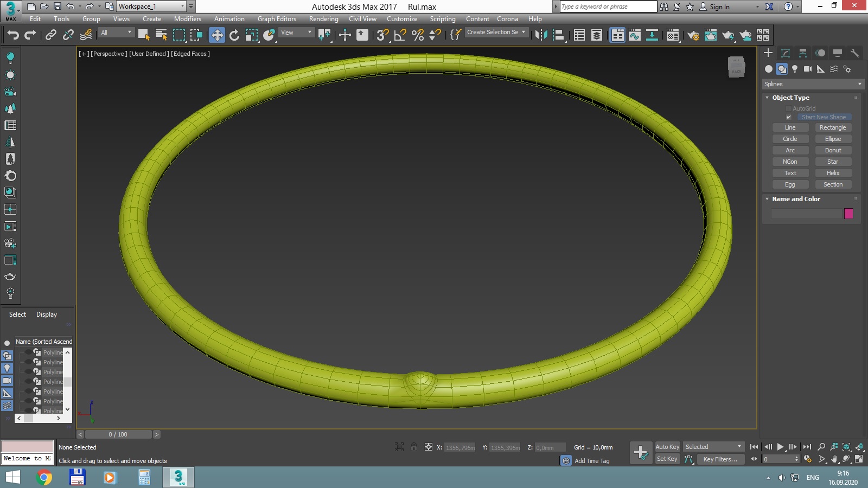Screen dimensions: 868x488
Task: Toggle Set Key mode
Action: click(667, 459)
